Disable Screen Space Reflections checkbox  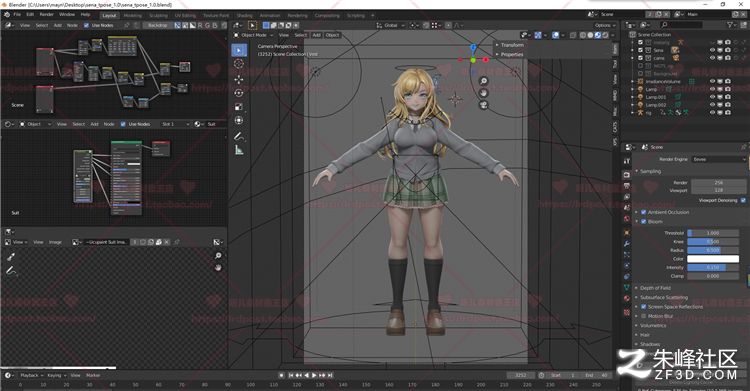(x=643, y=307)
